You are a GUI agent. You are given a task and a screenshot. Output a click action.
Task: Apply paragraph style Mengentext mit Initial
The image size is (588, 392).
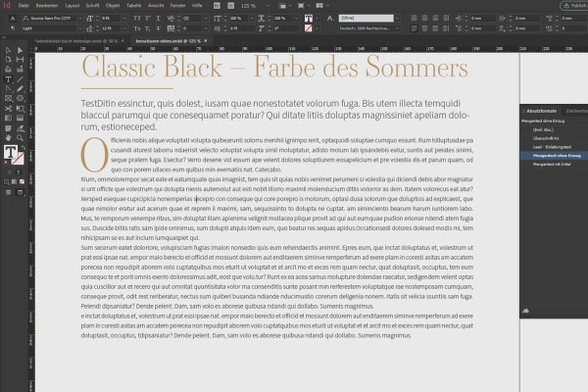(x=552, y=165)
